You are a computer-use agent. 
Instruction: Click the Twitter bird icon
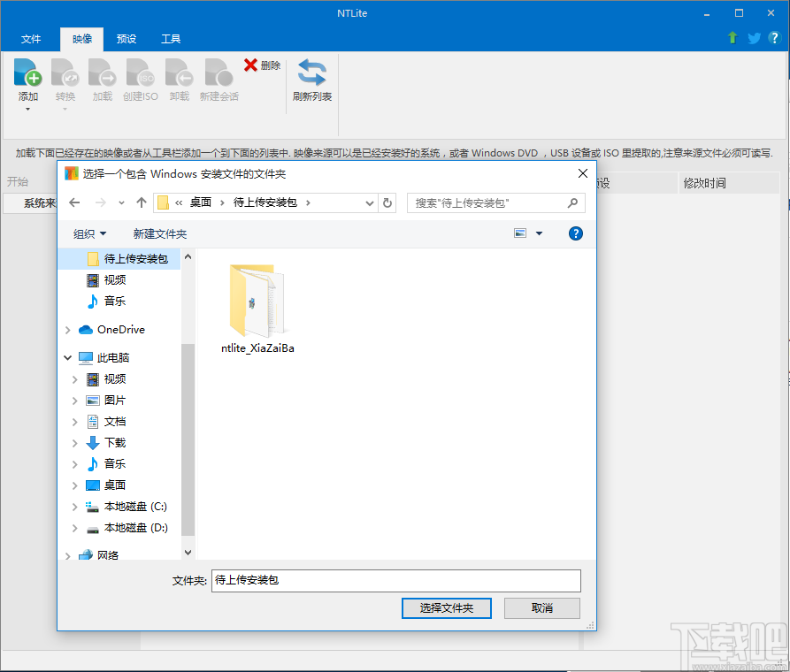coord(756,38)
